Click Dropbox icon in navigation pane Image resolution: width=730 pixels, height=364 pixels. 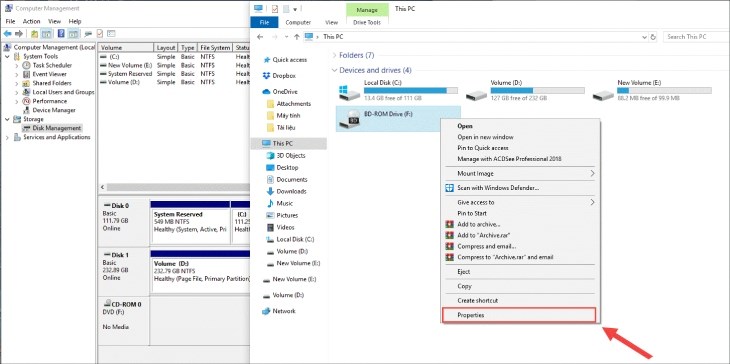pyautogui.click(x=266, y=75)
